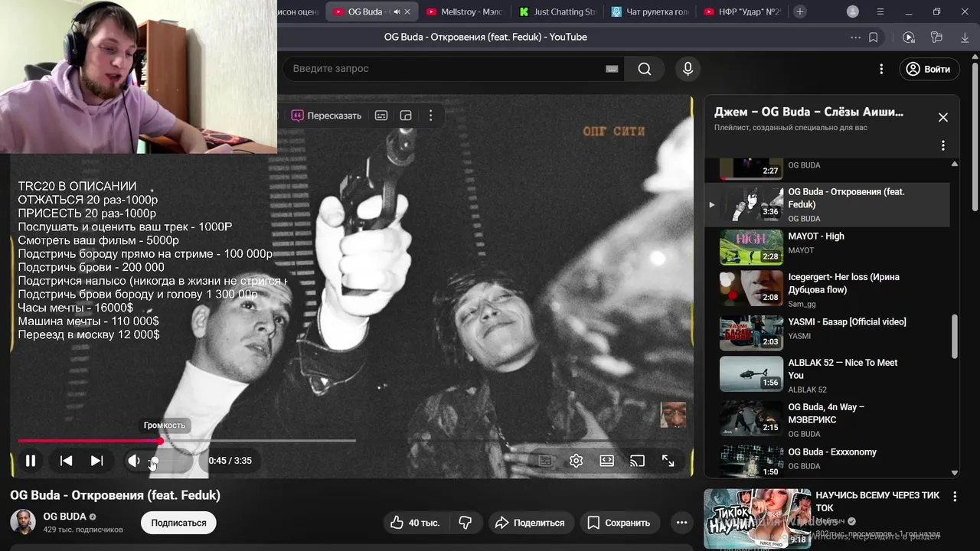Open options for НАУЧИСЬ ВСЕМУ video

pyautogui.click(x=955, y=497)
